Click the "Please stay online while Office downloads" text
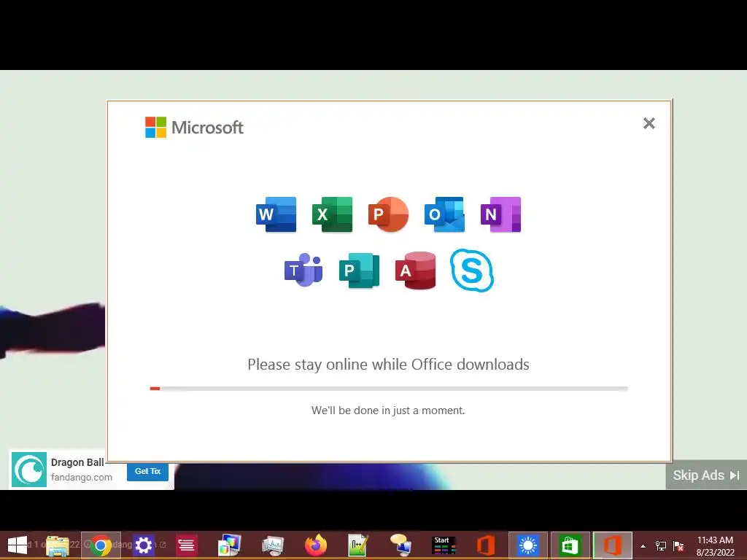This screenshot has height=560, width=747. (388, 365)
